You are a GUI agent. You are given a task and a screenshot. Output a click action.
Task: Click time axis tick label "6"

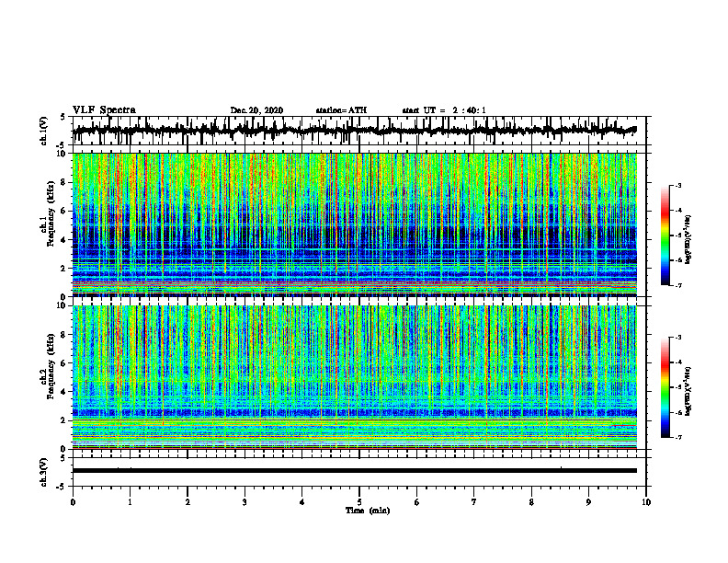(417, 502)
